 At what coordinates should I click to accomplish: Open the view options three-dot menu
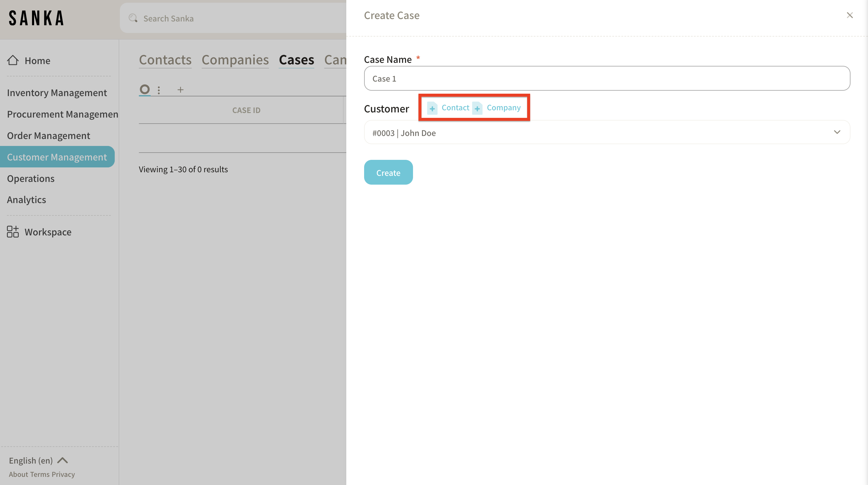click(x=159, y=90)
